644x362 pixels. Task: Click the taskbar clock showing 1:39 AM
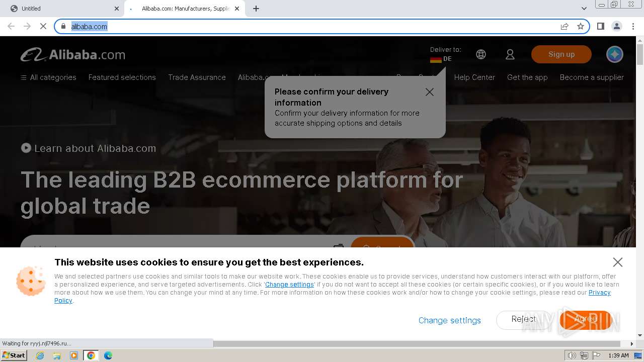point(618,355)
